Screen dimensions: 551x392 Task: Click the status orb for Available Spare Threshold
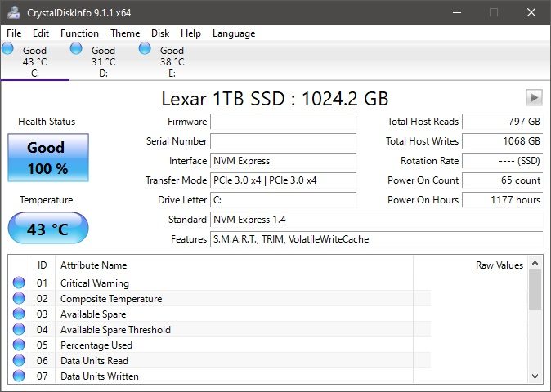[19, 329]
